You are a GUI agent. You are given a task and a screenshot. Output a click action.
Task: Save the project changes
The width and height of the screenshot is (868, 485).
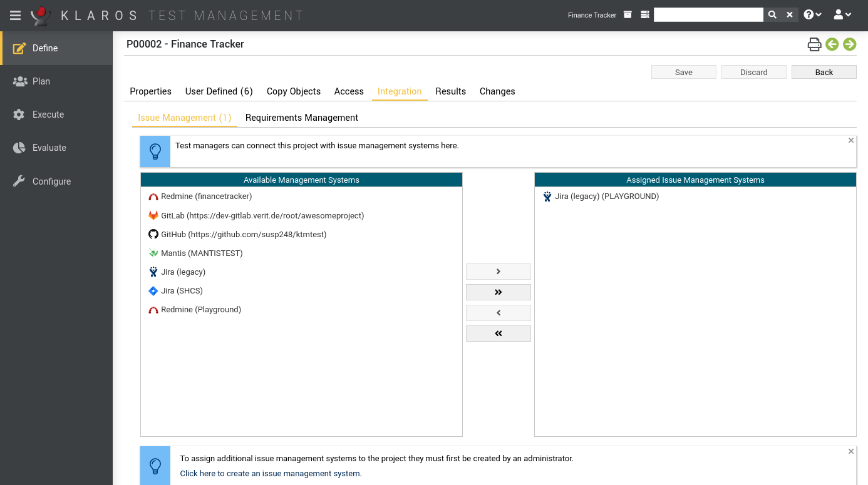click(x=683, y=72)
